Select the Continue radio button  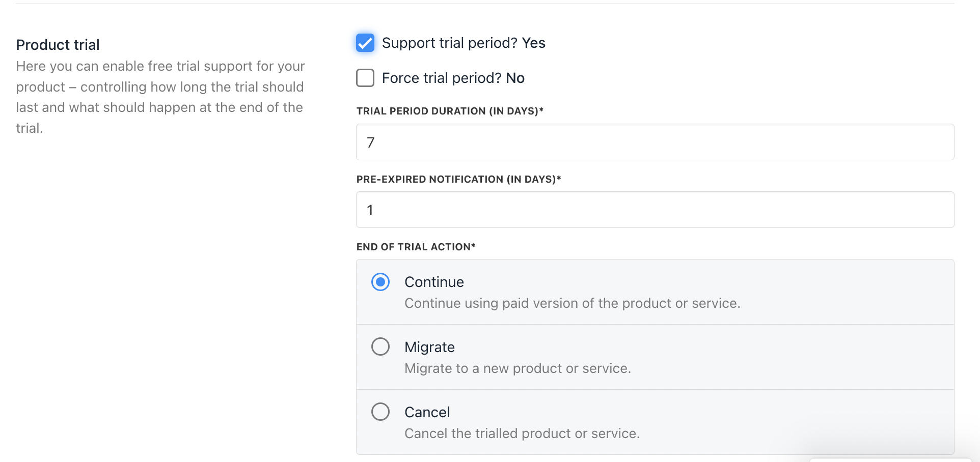380,282
